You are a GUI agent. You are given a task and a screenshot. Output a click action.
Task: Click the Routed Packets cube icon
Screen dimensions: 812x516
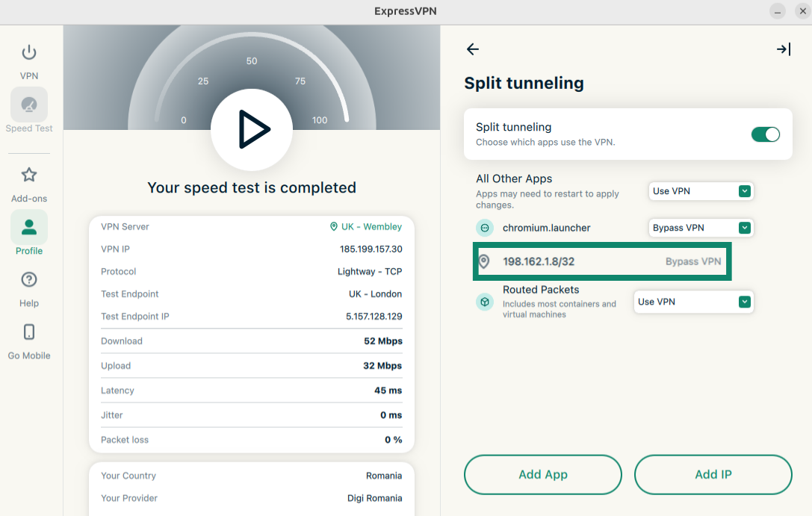click(485, 302)
